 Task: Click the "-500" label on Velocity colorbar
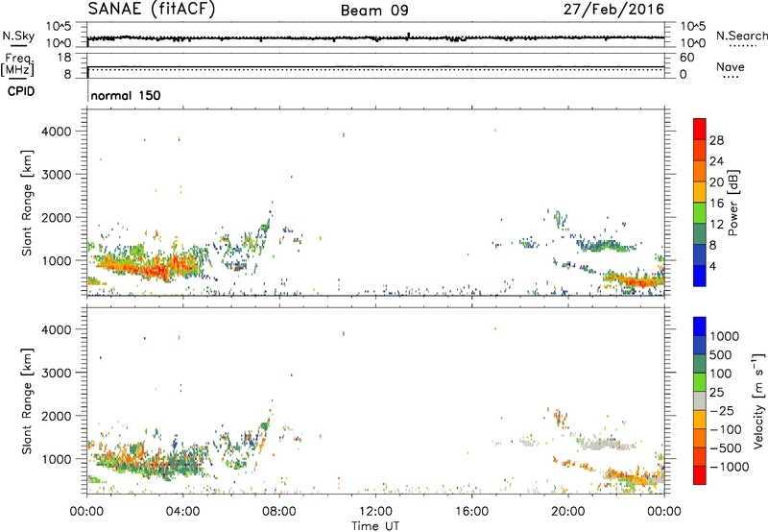tap(725, 447)
